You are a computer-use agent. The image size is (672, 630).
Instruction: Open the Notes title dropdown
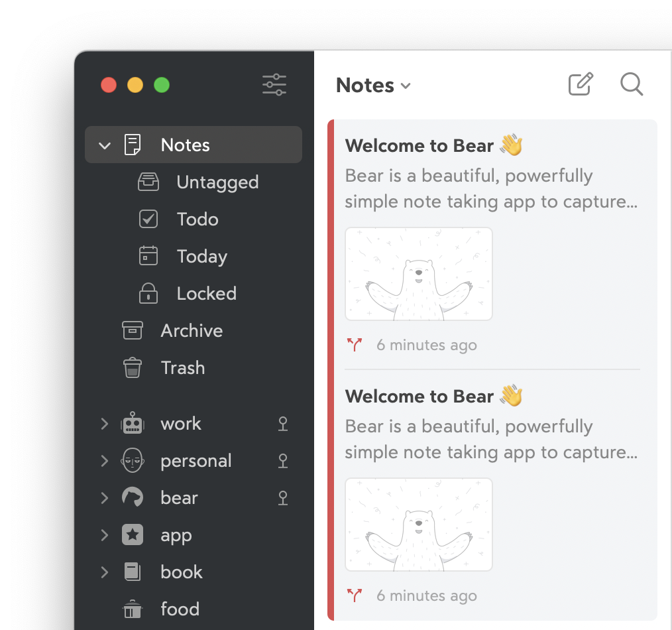point(373,86)
